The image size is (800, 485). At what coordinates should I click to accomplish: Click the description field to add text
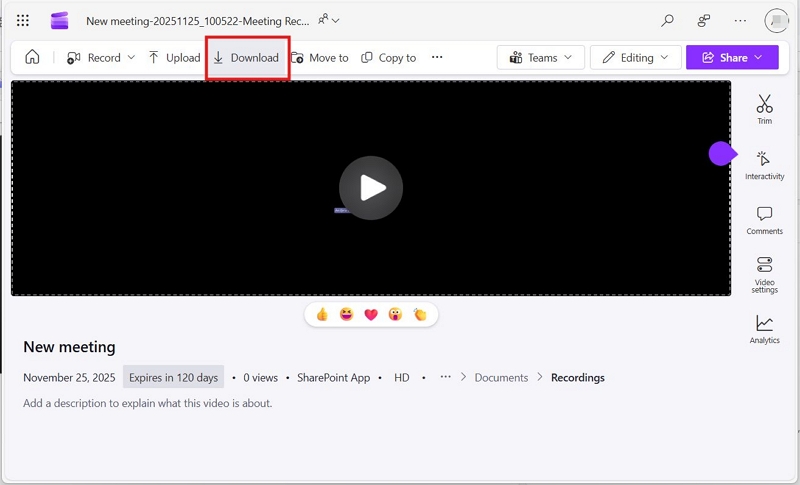coord(147,403)
